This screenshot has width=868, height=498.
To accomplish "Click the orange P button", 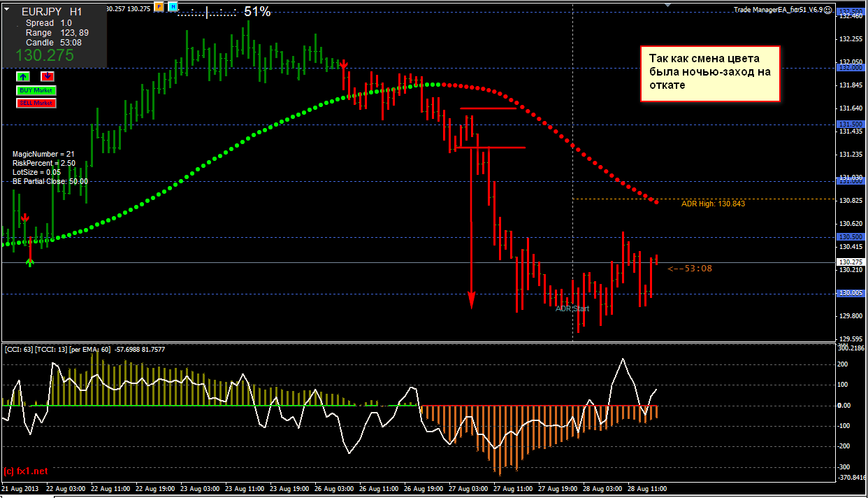I will [x=159, y=7].
